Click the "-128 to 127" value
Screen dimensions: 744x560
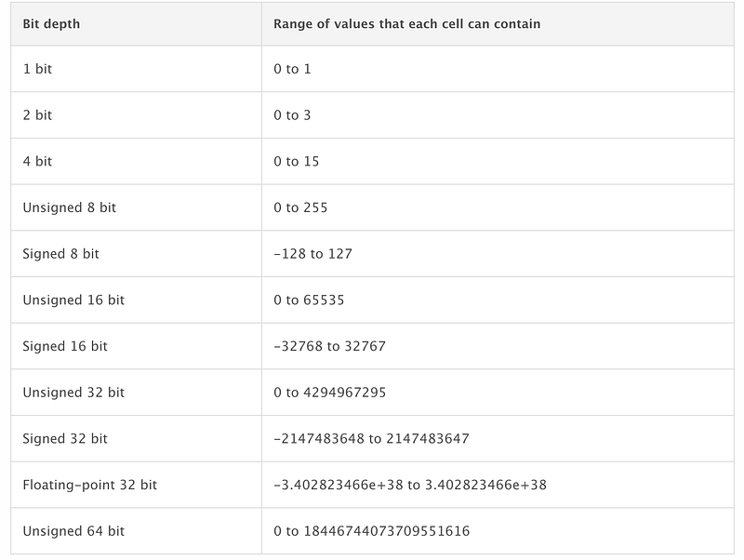coord(312,254)
